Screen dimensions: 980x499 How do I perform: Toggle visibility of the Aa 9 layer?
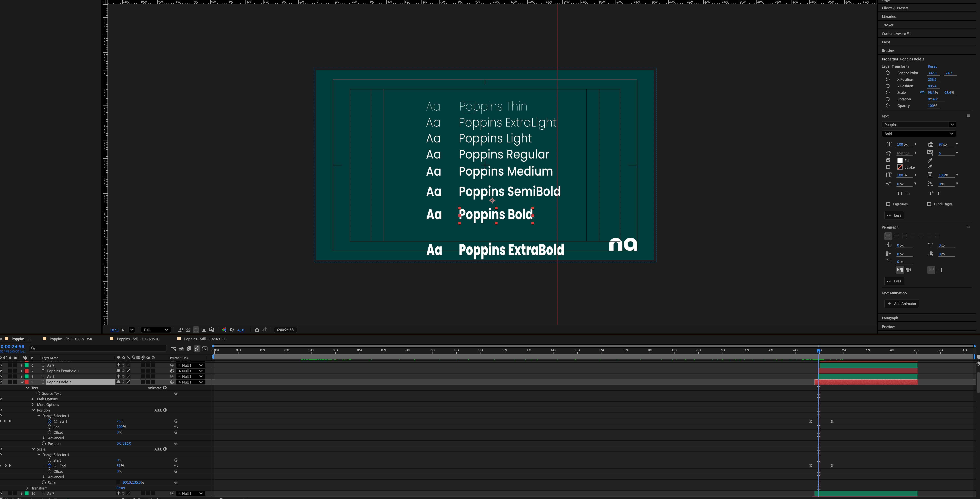pyautogui.click(x=1, y=365)
